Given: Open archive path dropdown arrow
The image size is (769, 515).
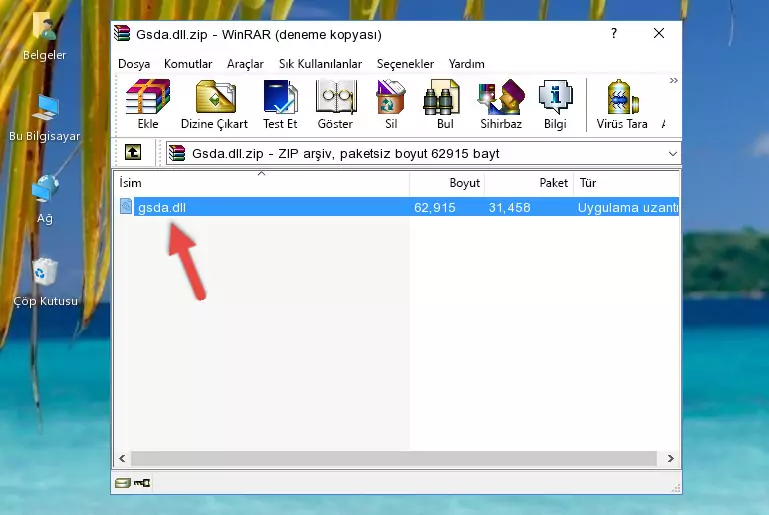Looking at the screenshot, I should tap(672, 154).
